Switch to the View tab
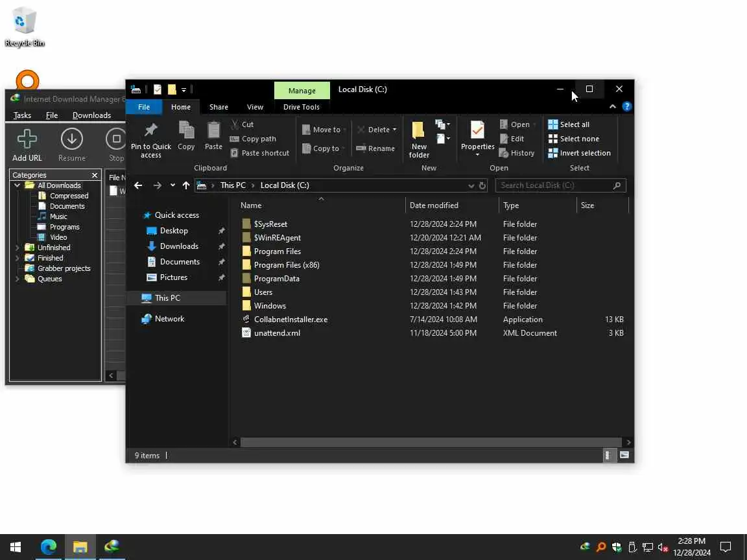747x560 pixels. [255, 107]
